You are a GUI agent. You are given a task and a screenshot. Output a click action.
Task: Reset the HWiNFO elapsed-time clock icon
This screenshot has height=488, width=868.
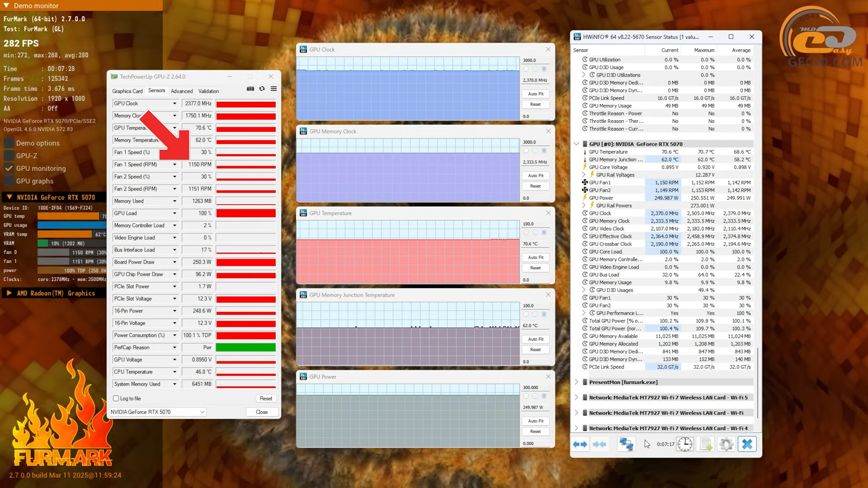[x=685, y=444]
